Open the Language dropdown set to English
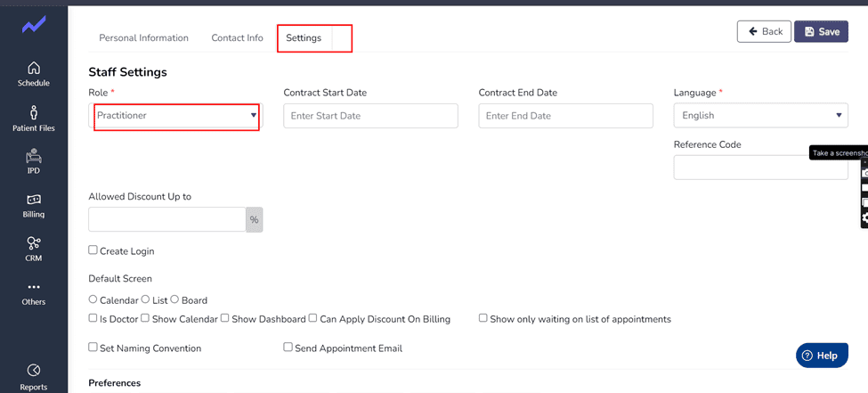The height and width of the screenshot is (393, 868). [760, 115]
